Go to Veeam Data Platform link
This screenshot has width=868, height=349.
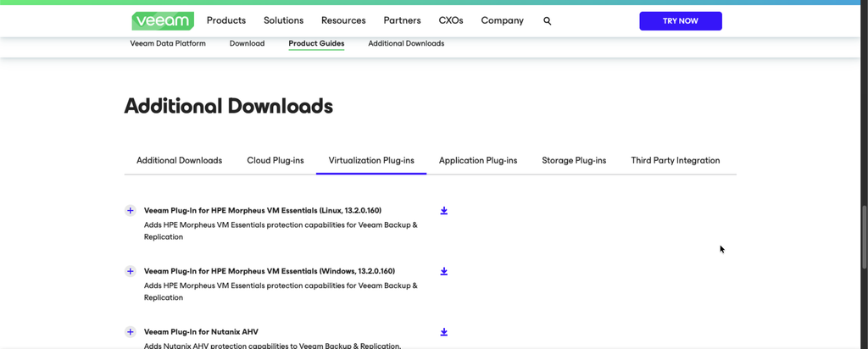click(168, 44)
